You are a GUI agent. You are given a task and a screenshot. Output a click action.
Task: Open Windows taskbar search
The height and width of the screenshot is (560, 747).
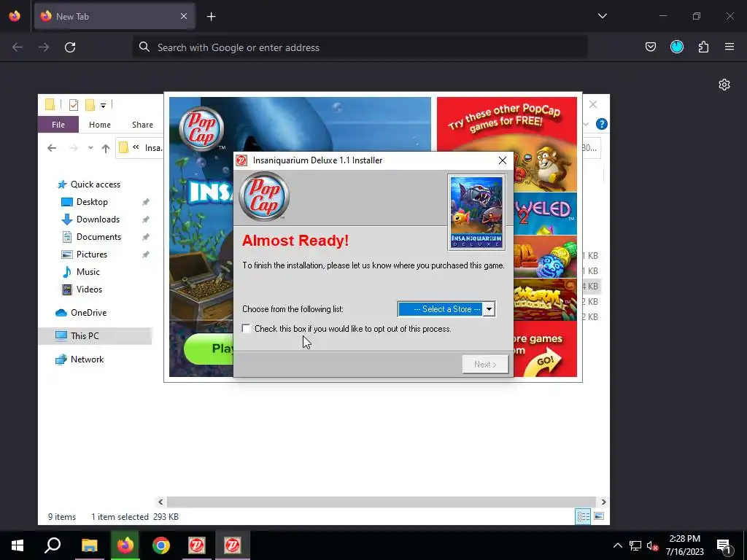pyautogui.click(x=53, y=545)
